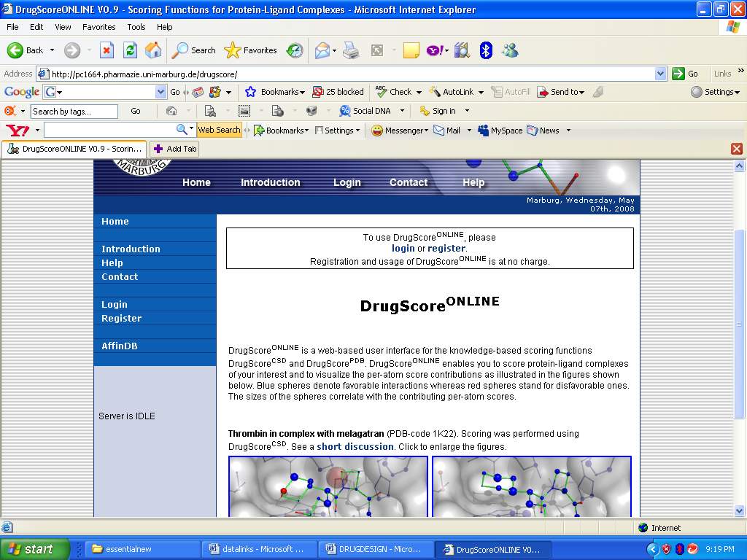Viewport: 747px width, 560px height.
Task: Open the Tools menu
Action: coord(136,27)
